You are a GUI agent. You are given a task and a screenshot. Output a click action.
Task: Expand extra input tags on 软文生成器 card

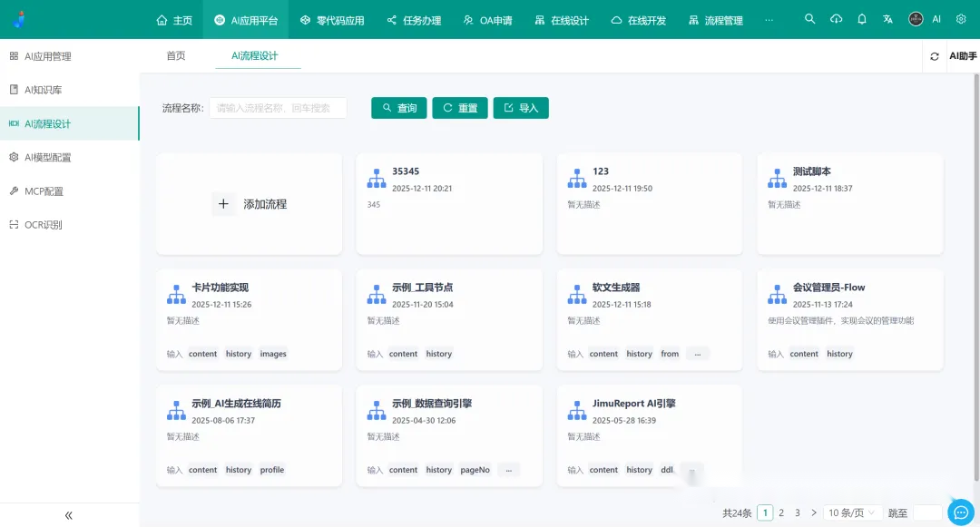[697, 354]
